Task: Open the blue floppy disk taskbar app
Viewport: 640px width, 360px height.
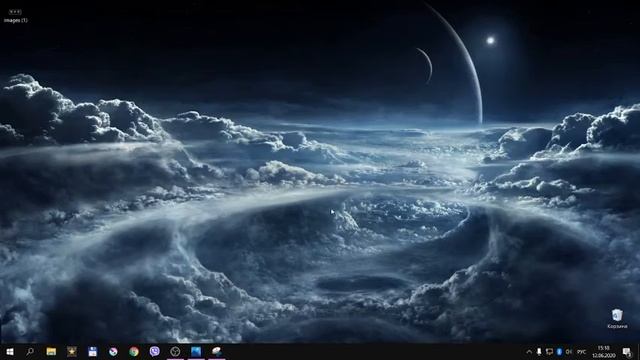Action: point(93,351)
